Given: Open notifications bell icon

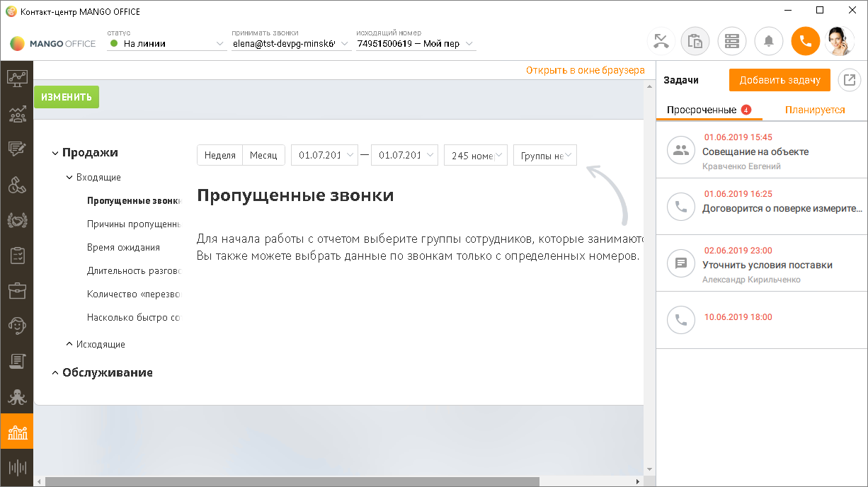Looking at the screenshot, I should [769, 41].
